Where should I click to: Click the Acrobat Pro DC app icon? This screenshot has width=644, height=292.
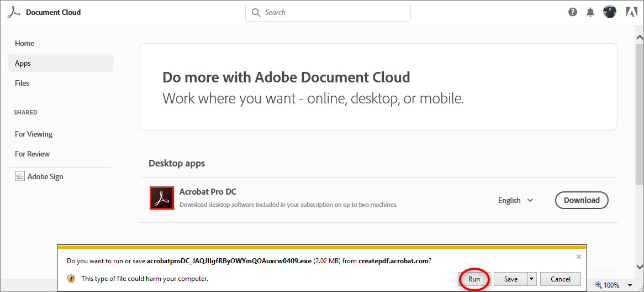click(x=162, y=198)
